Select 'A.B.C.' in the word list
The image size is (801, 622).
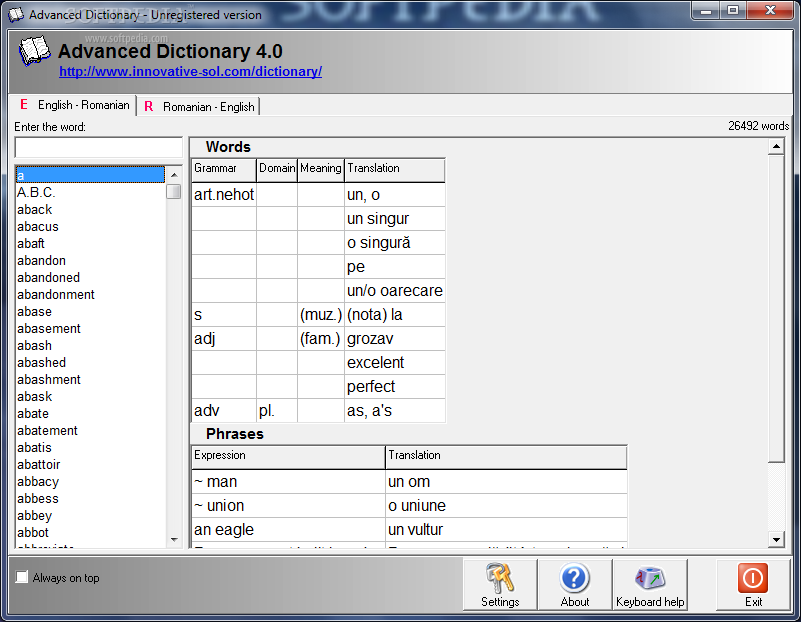[90, 193]
